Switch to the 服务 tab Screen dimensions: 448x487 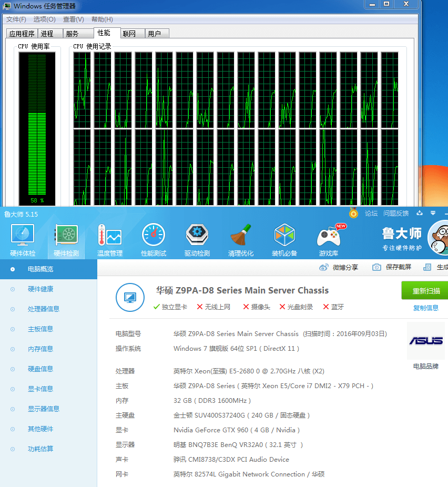[x=78, y=34]
